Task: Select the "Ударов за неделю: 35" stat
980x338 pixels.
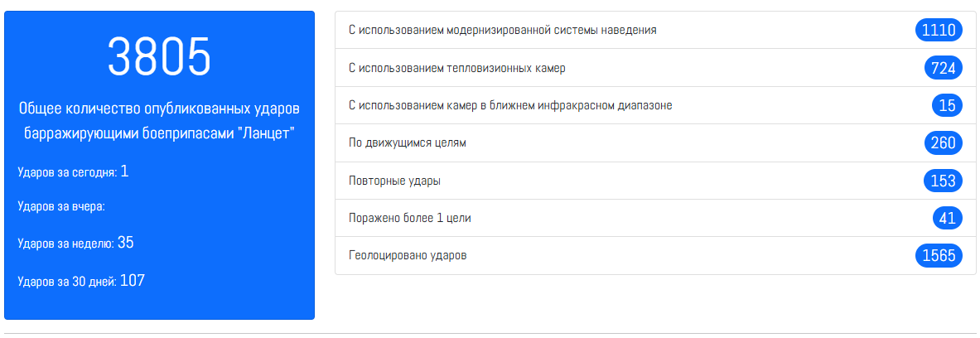Action: [75, 243]
